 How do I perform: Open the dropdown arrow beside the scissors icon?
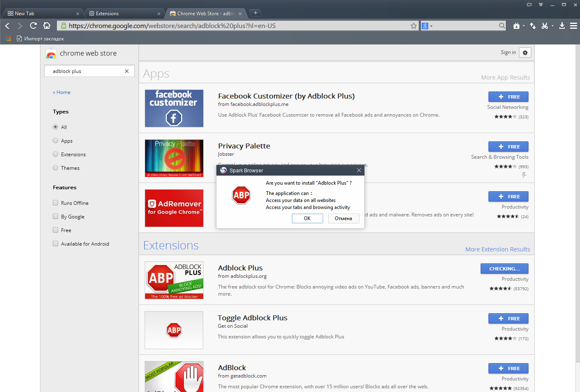coord(552,26)
